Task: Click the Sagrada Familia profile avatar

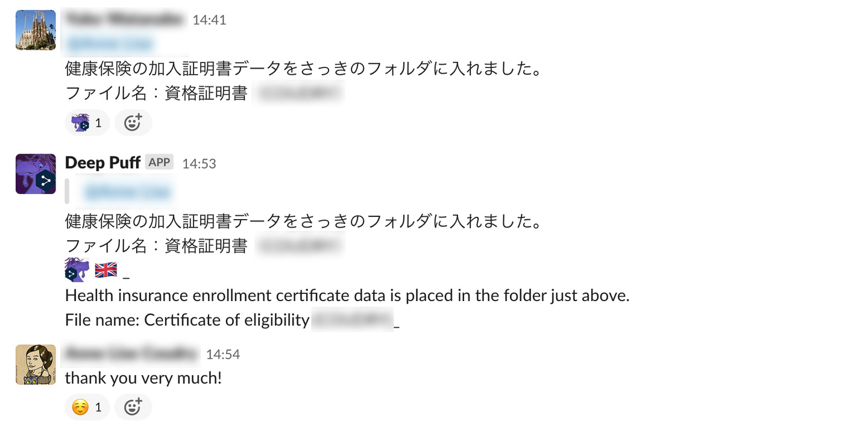Action: (x=36, y=30)
